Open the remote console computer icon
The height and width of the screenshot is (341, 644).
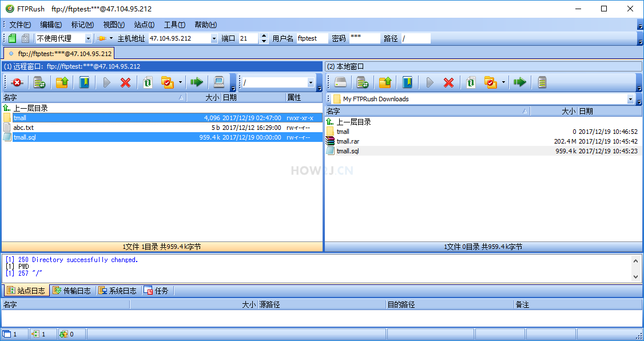[218, 82]
